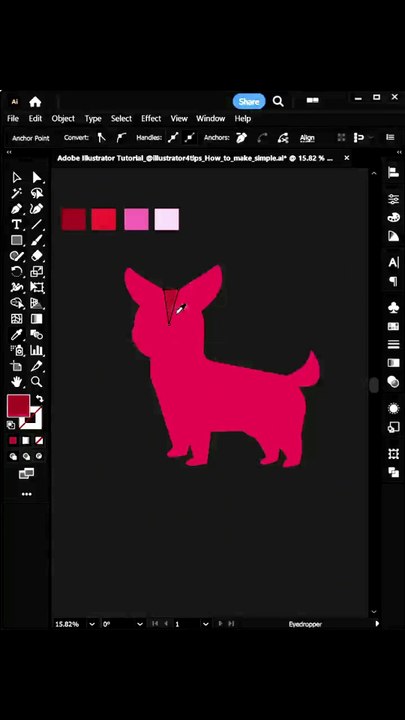Select the Paintbrush tool

pyautogui.click(x=37, y=240)
